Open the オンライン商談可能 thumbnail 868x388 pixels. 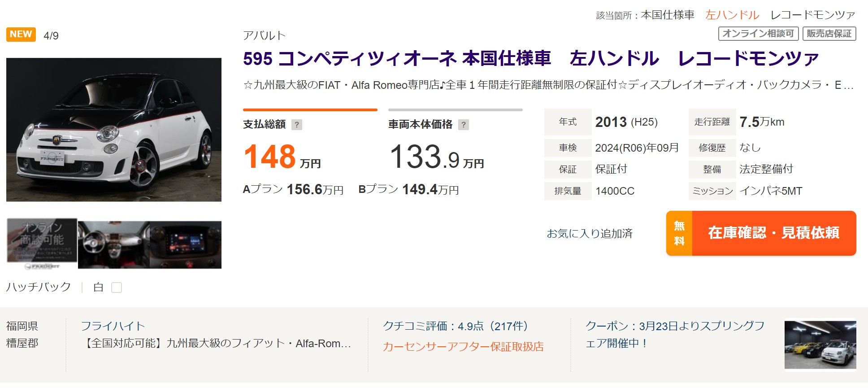coord(42,244)
